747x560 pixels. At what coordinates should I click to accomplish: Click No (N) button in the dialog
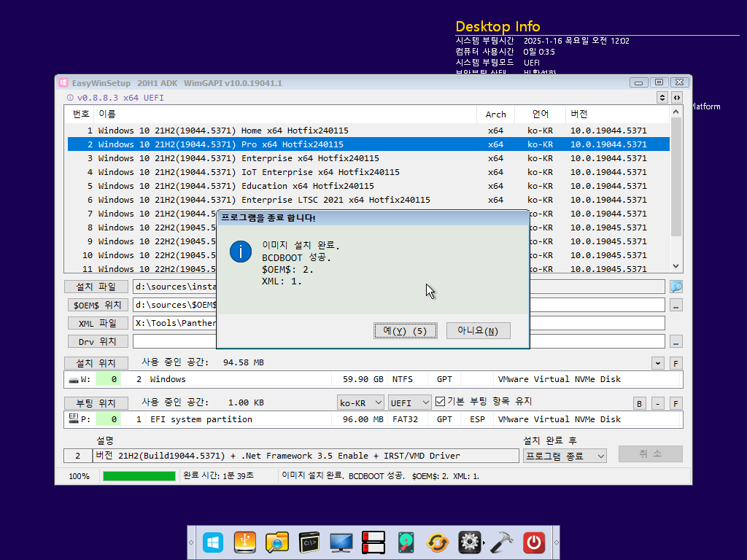pos(479,330)
